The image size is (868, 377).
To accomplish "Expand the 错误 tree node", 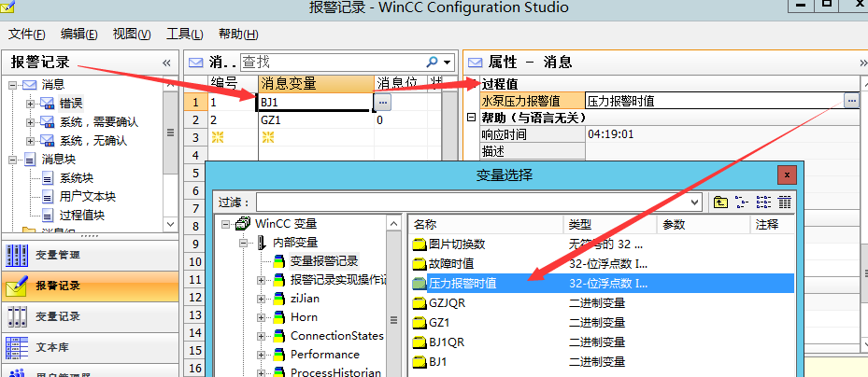I will point(31,104).
